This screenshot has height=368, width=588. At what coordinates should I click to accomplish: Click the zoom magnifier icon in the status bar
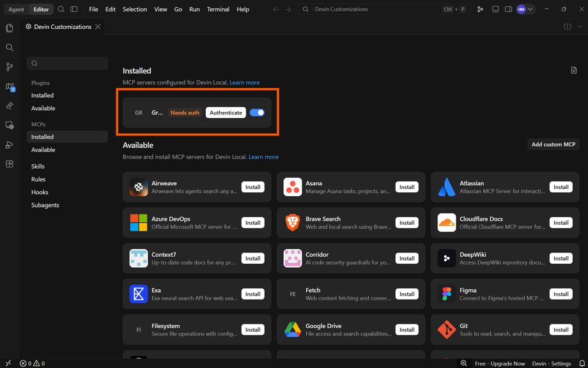point(464,363)
